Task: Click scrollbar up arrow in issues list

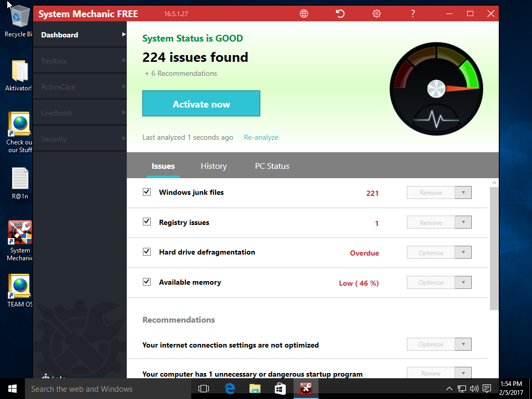Action: click(495, 183)
